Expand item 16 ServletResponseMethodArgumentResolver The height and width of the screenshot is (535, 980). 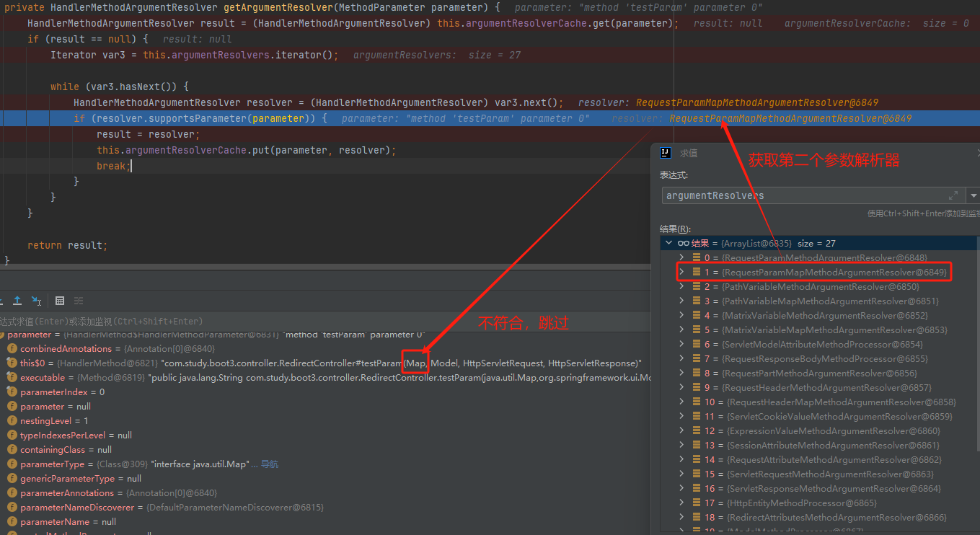pos(681,489)
